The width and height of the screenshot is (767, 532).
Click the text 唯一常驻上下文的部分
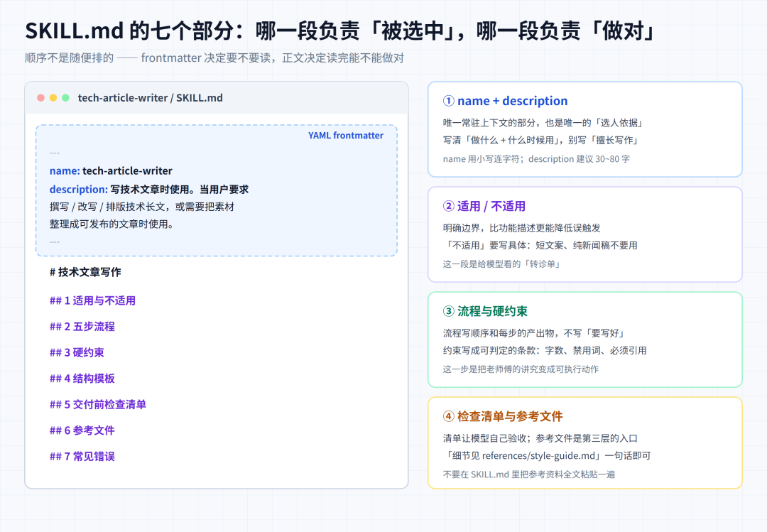(489, 123)
